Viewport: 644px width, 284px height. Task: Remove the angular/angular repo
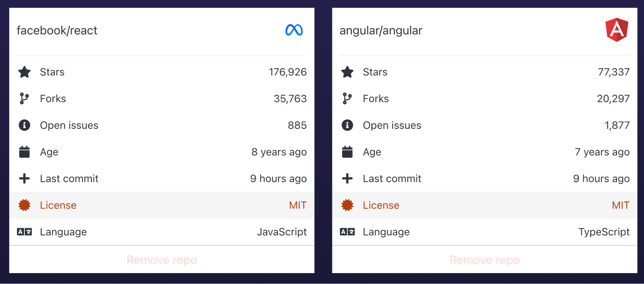(485, 260)
